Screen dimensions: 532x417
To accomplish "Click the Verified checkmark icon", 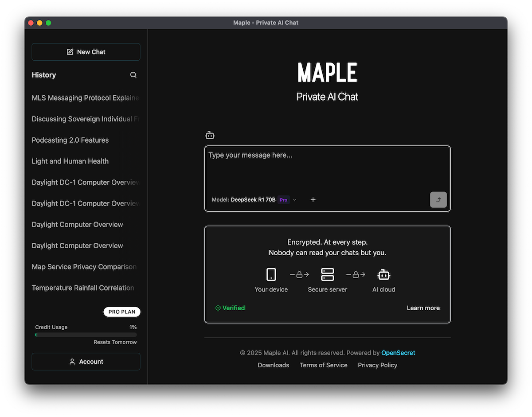I will [218, 308].
